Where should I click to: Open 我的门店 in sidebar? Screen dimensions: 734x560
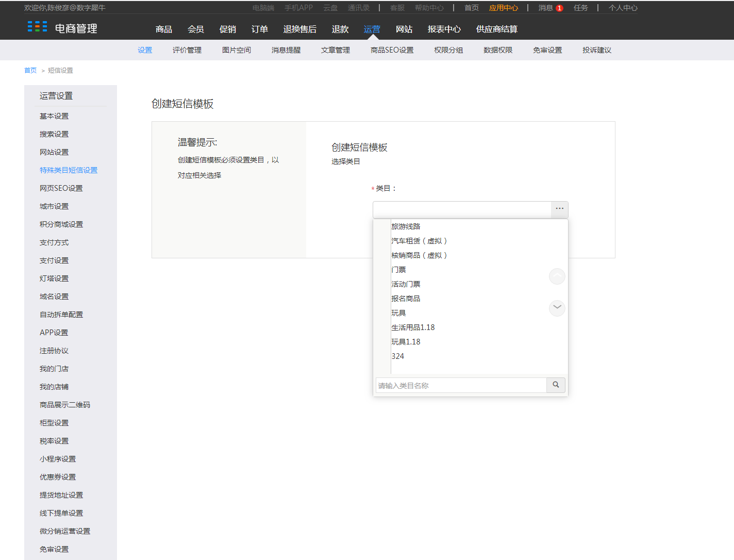click(x=54, y=369)
